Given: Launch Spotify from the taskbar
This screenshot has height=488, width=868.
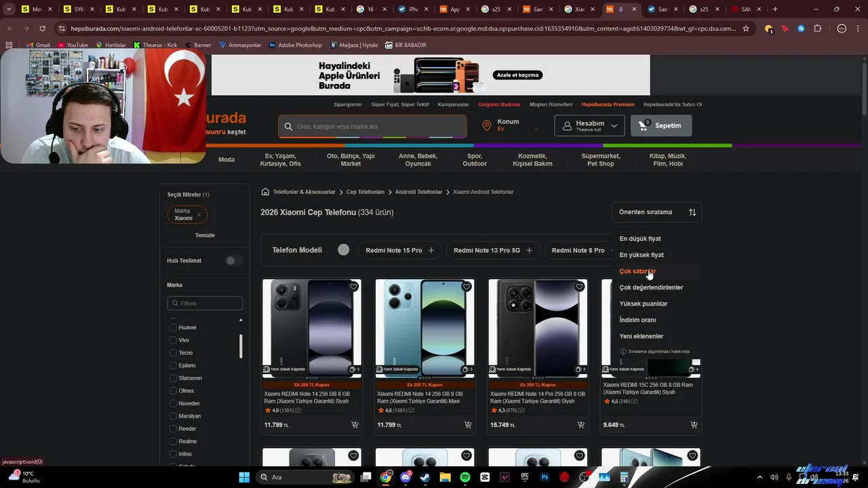Looking at the screenshot, I should point(465,477).
